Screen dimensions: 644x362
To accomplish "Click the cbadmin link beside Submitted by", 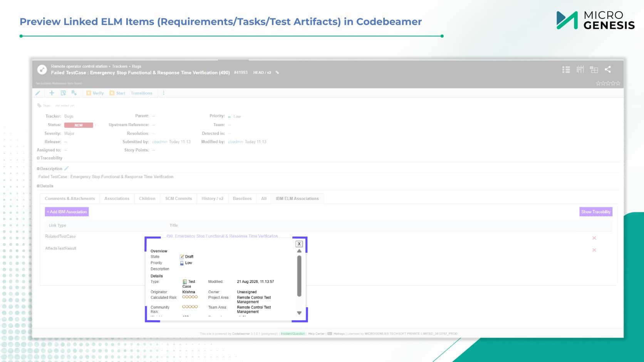I will pos(159,142).
